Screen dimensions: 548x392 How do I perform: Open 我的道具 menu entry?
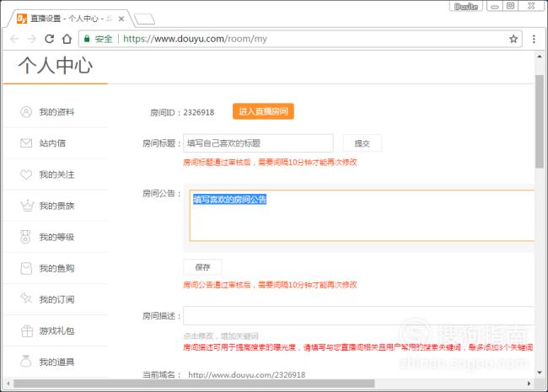point(56,362)
